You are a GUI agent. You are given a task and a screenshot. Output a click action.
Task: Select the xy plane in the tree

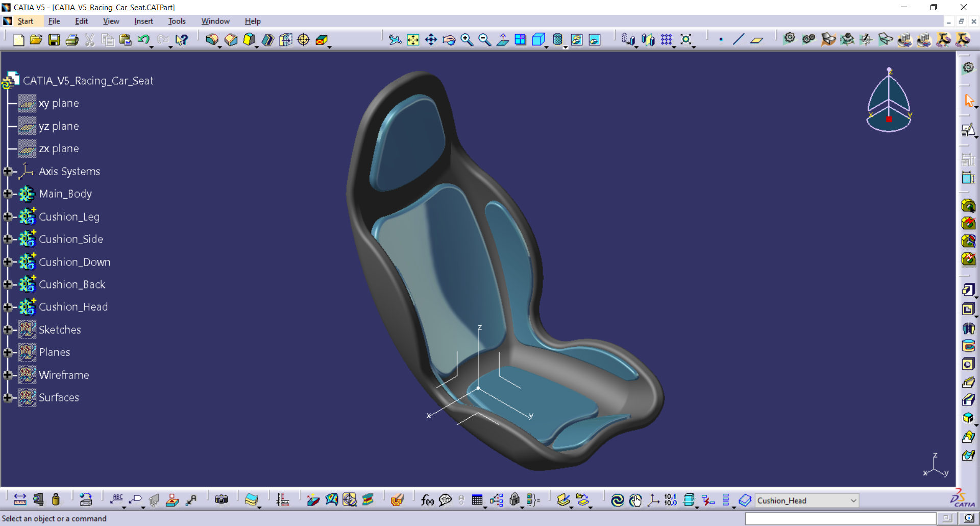click(59, 103)
